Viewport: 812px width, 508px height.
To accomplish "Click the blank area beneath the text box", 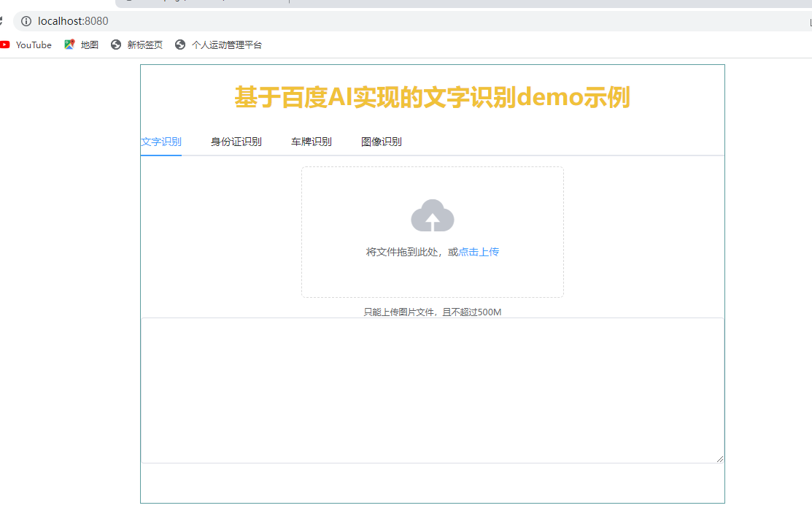I will [432, 482].
